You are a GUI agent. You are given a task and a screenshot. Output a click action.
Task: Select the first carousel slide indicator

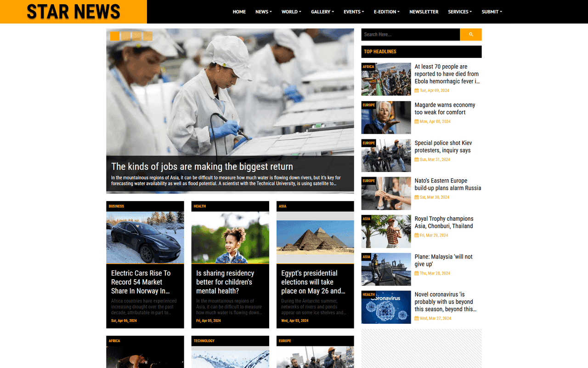[x=114, y=36]
